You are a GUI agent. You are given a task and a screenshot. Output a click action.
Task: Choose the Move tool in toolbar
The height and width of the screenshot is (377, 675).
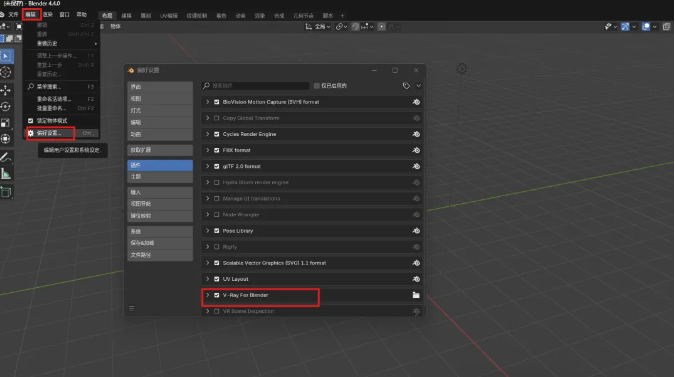6,90
